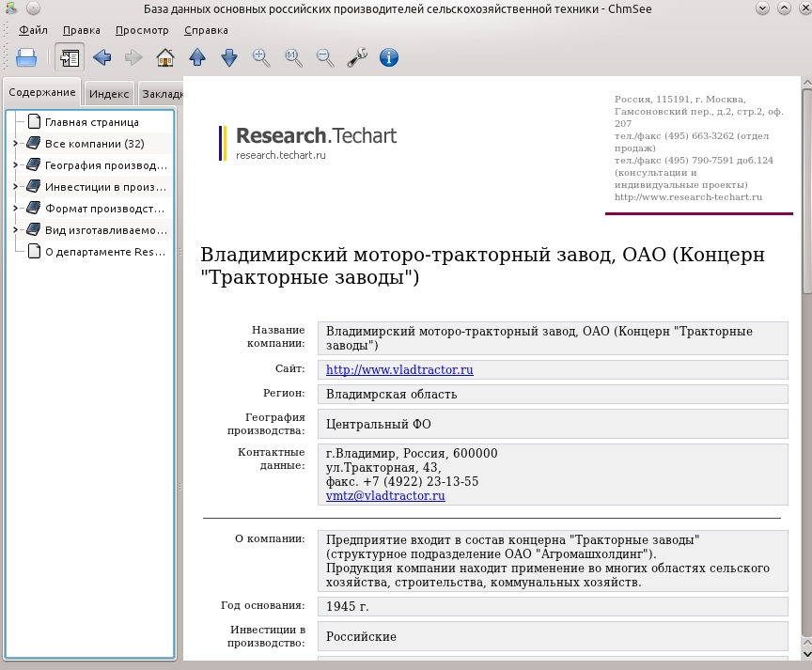Expand the Формат производст... node
The width and height of the screenshot is (812, 670).
pyautogui.click(x=15, y=209)
